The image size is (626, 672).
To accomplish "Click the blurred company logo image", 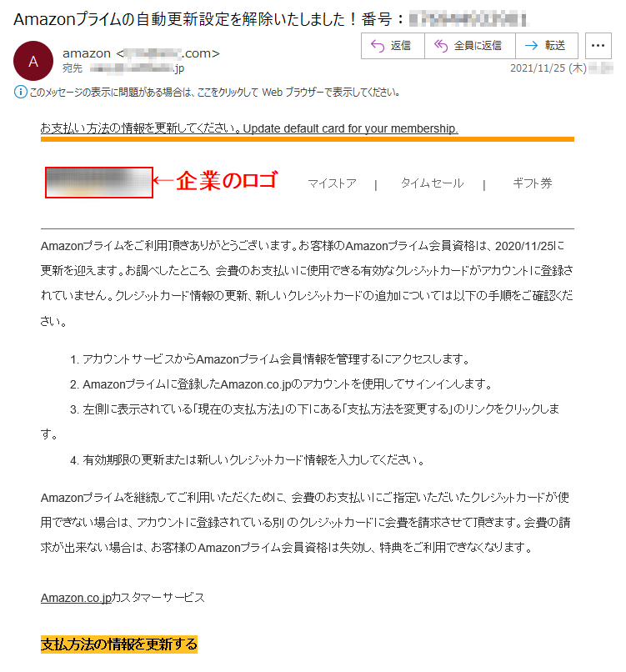I will [99, 183].
